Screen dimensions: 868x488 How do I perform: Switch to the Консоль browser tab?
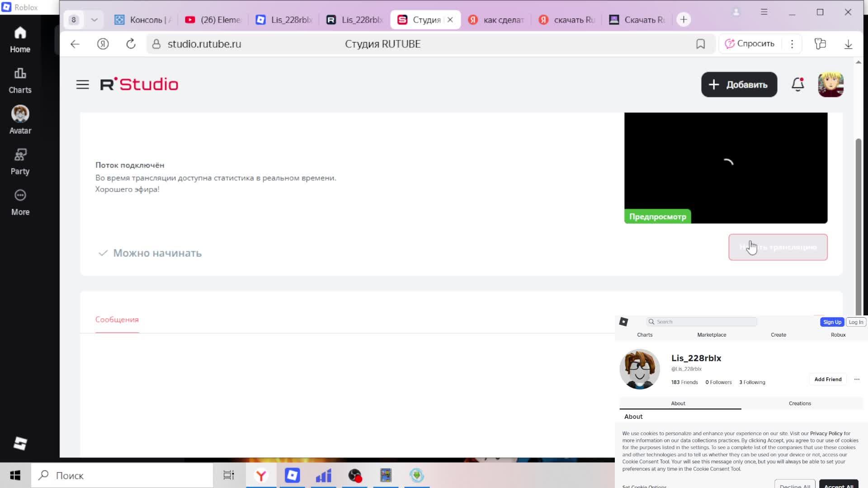pyautogui.click(x=143, y=20)
